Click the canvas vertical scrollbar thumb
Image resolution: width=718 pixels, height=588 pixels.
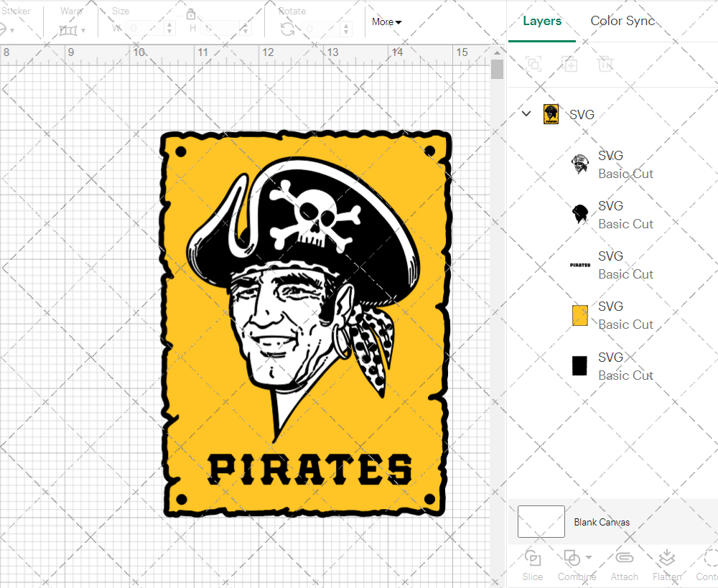click(498, 70)
